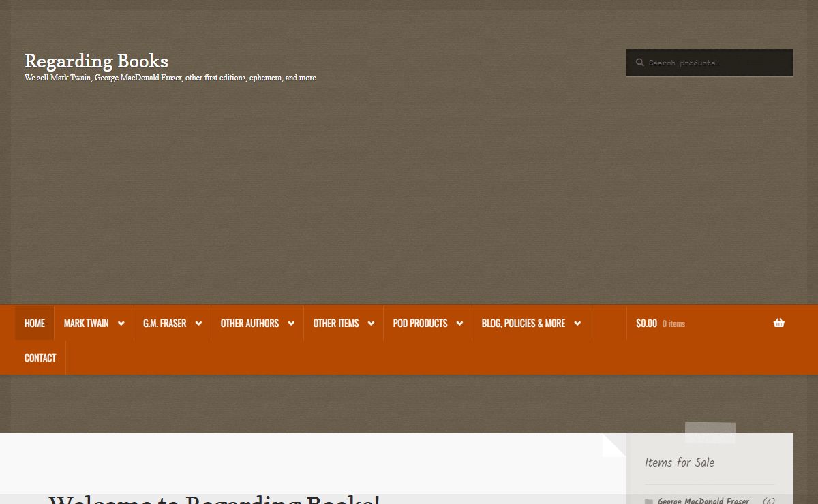This screenshot has height=504, width=818.
Task: Click the shopping basket icon
Action: [x=779, y=323]
